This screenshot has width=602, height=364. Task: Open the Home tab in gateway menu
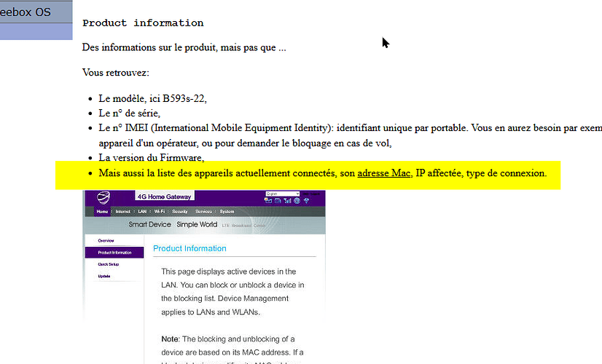tap(102, 211)
